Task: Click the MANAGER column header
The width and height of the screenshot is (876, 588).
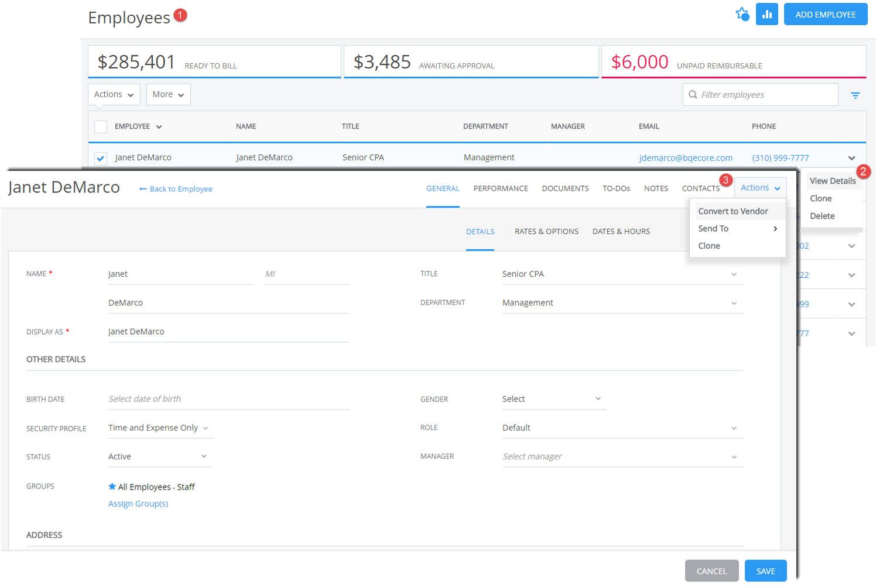Action: click(x=567, y=126)
